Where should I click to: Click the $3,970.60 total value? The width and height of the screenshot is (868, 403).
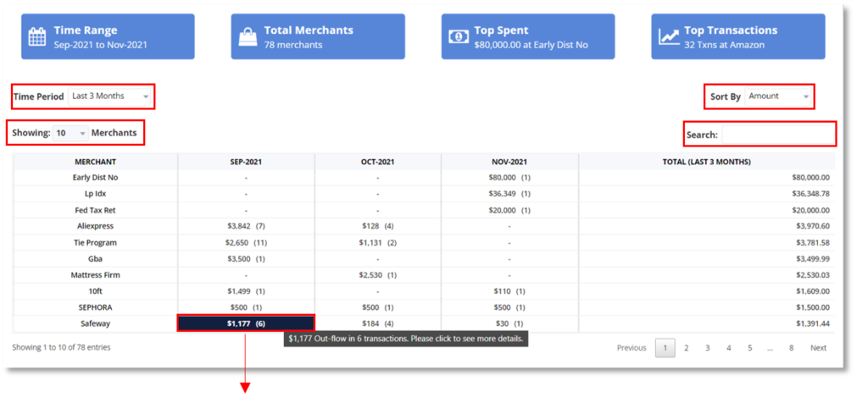[x=813, y=226]
